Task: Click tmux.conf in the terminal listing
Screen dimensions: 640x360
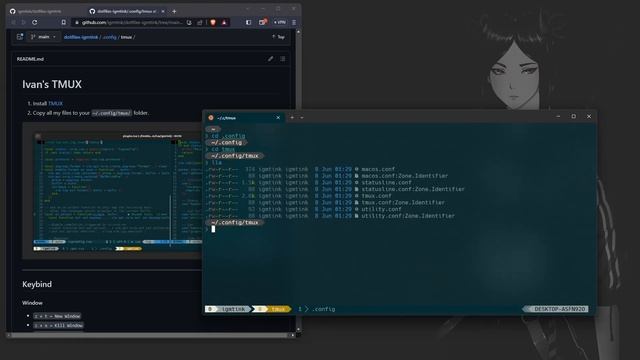Action: (x=376, y=196)
